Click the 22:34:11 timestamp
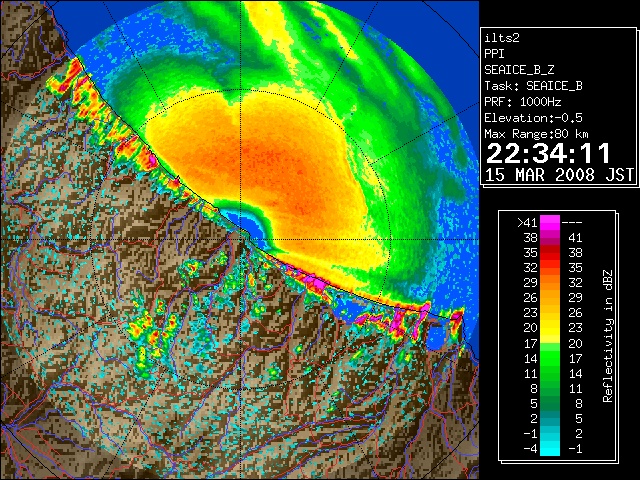Screen dimensions: 640x480 point(548,153)
